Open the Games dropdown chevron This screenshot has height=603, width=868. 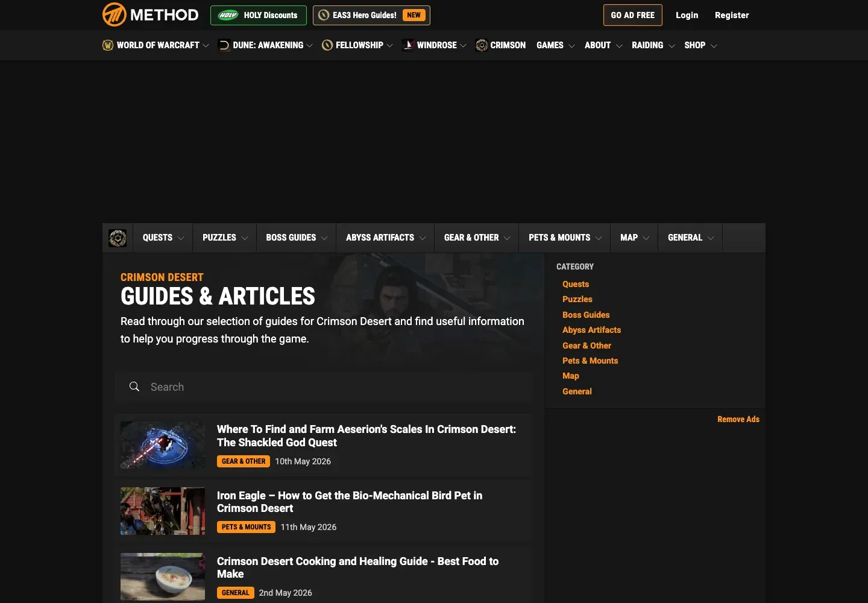pyautogui.click(x=571, y=46)
